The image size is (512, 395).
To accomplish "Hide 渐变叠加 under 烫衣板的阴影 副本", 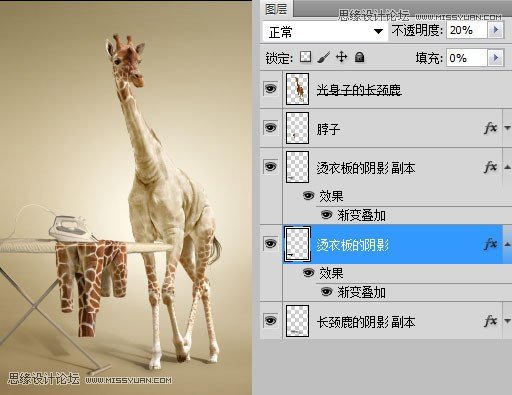I will point(326,215).
